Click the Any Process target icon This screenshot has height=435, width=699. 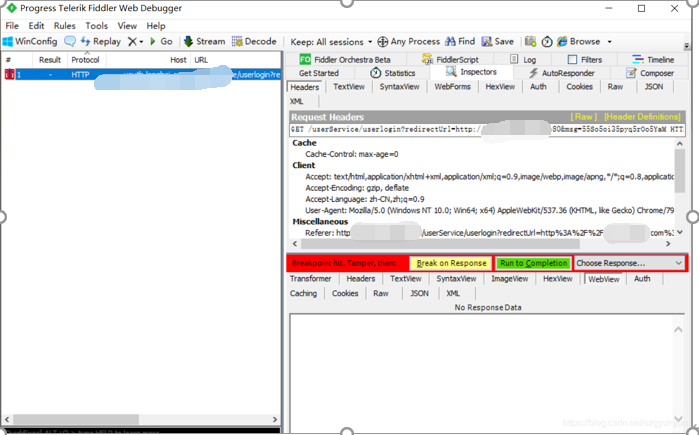tap(382, 42)
